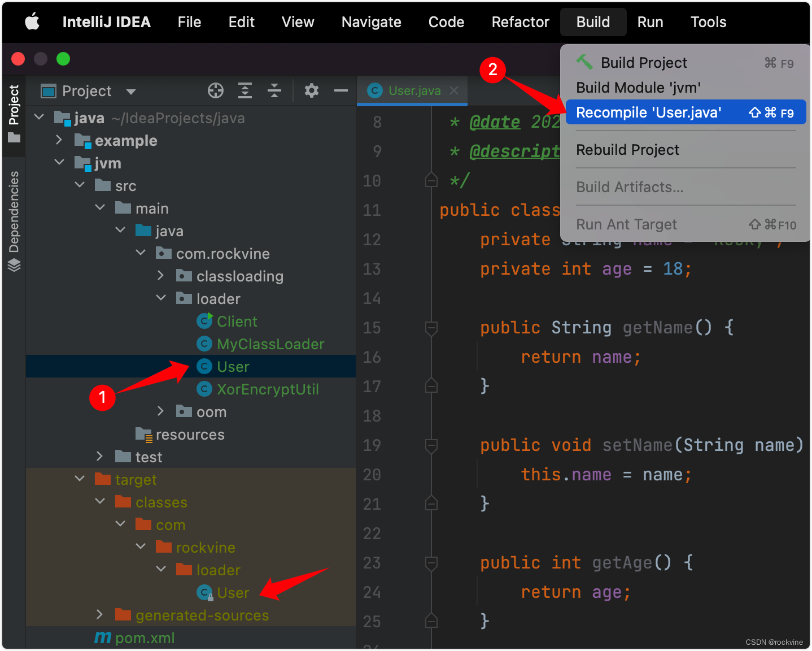
Task: Click the target folder icon
Action: click(x=103, y=479)
